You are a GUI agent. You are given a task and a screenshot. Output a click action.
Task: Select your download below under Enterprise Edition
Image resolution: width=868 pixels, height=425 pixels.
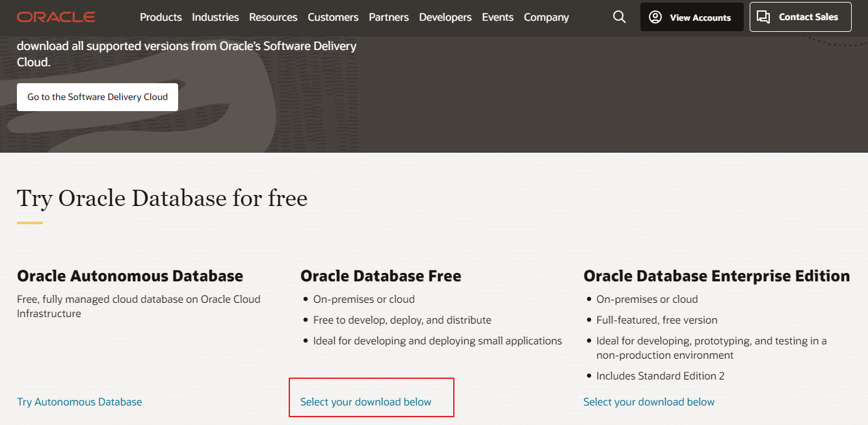[x=649, y=402]
